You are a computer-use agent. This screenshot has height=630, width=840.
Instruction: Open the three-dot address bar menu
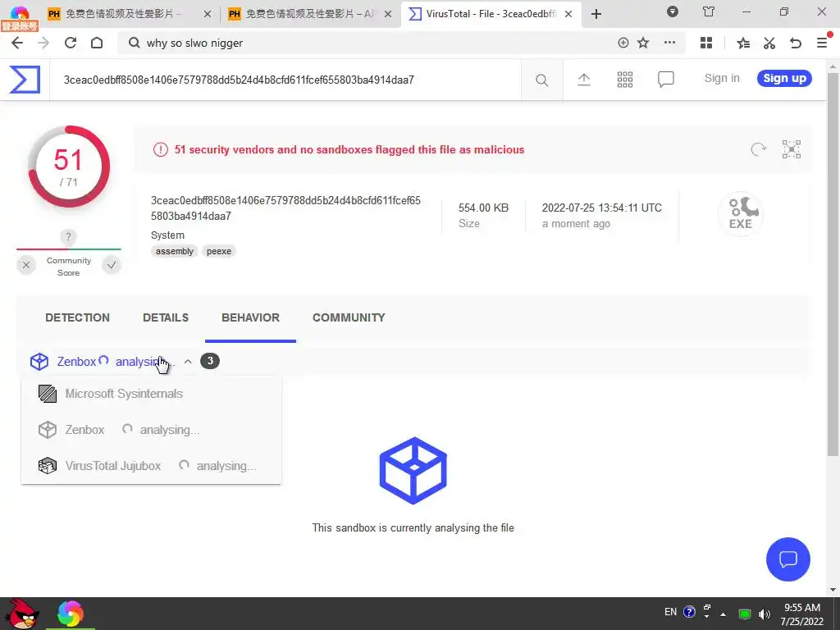[x=669, y=43]
